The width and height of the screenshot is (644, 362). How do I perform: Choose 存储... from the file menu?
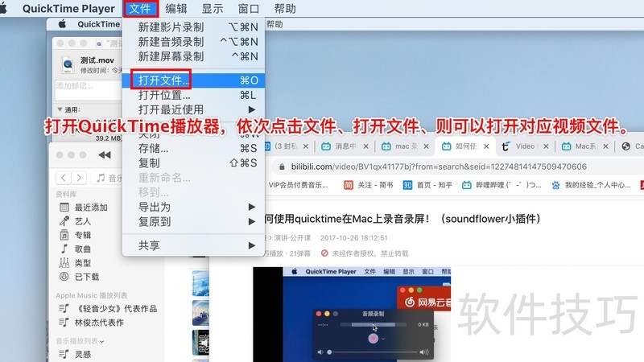193,148
